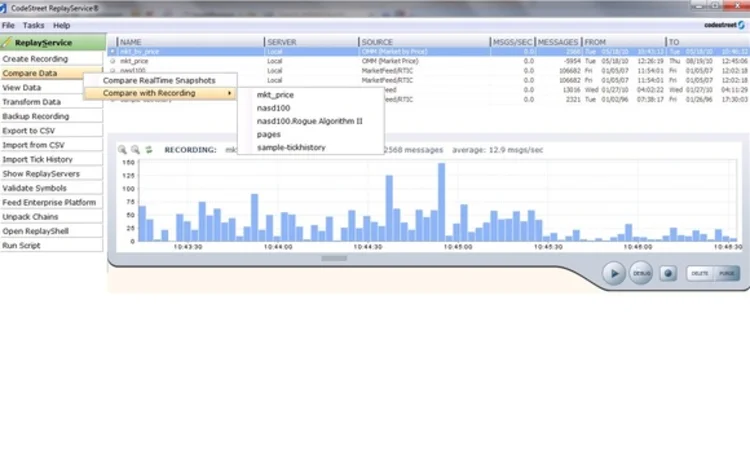Select nasd100 in the recording comparison list

pyautogui.click(x=273, y=108)
